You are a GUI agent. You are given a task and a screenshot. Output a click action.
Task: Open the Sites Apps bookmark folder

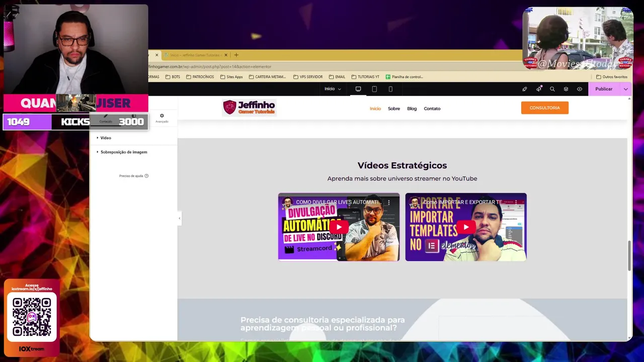231,77
